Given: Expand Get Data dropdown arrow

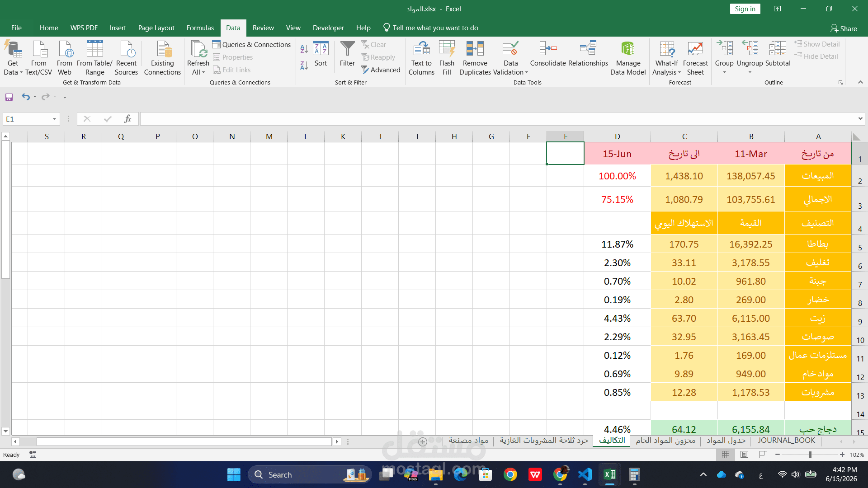Looking at the screenshot, I should 21,72.
